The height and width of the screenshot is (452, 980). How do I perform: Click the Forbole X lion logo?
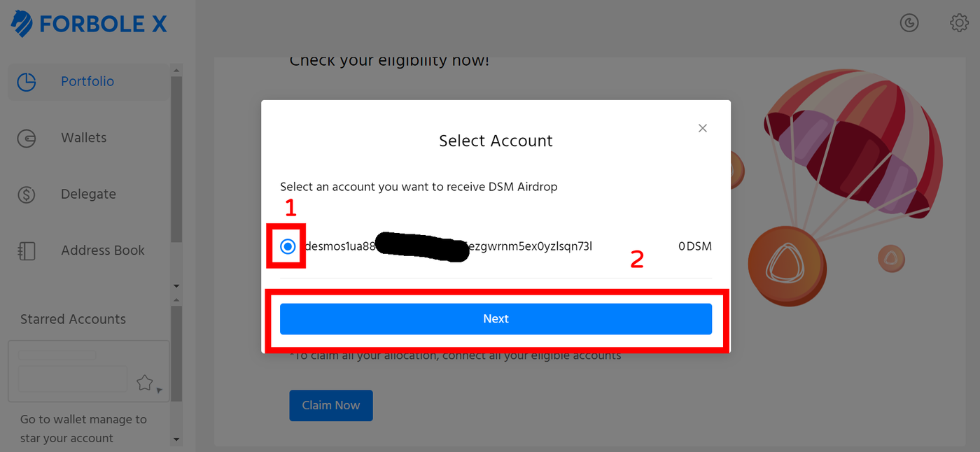[22, 24]
